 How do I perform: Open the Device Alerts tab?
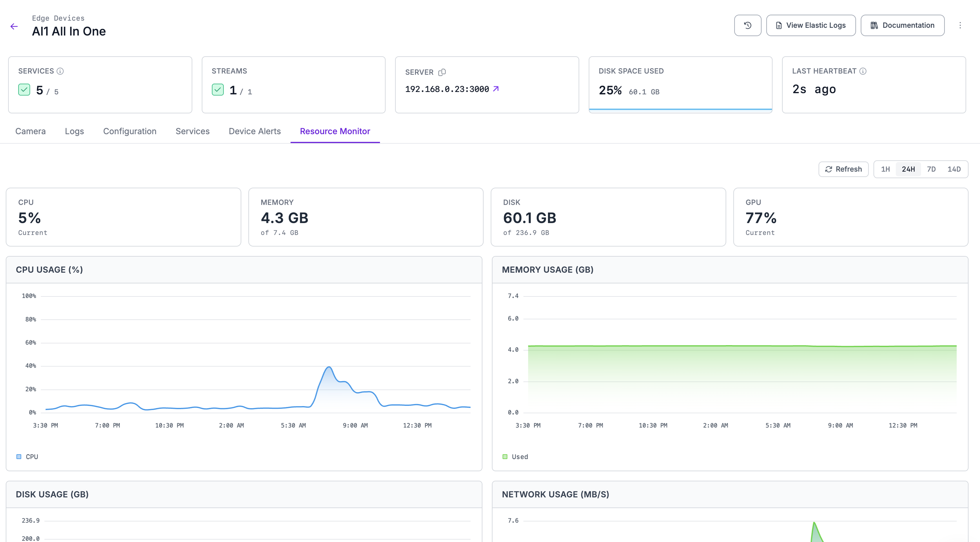coord(254,131)
